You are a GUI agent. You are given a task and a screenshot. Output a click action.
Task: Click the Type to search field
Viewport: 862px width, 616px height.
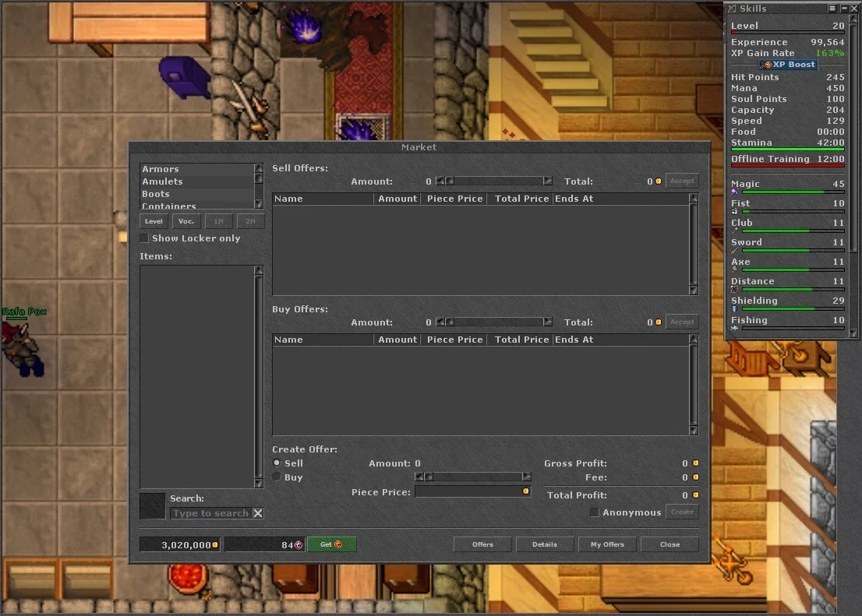pos(211,513)
